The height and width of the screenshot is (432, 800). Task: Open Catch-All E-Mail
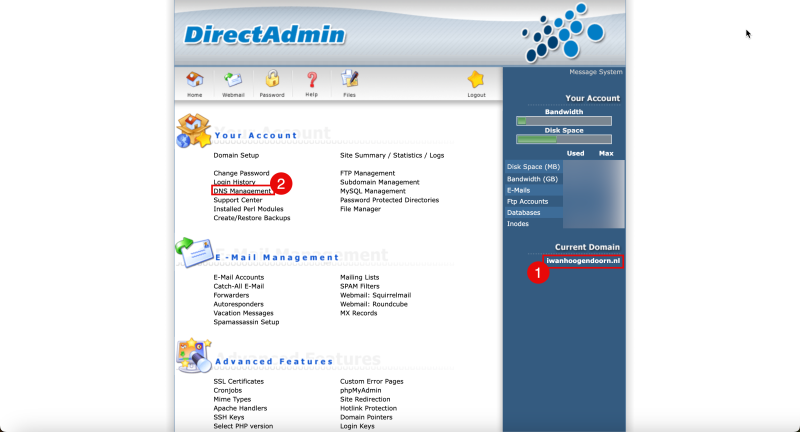tap(239, 286)
